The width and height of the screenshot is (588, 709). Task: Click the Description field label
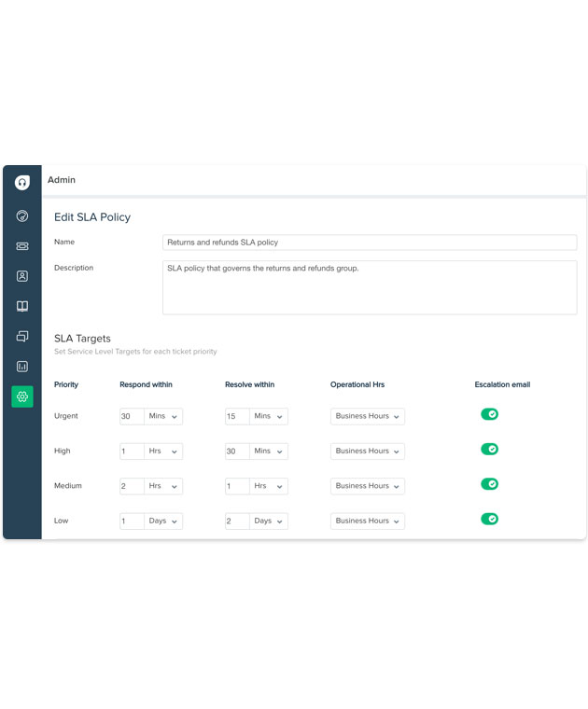tap(74, 268)
